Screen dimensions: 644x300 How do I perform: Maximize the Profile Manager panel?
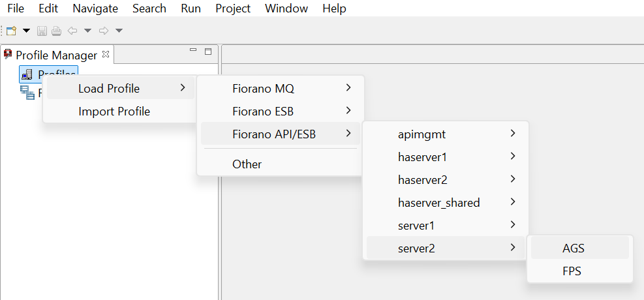[208, 52]
